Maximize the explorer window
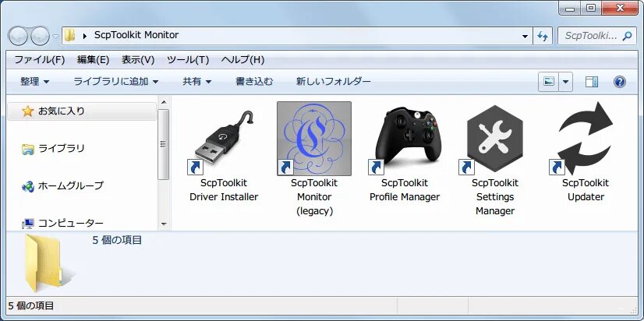 click(x=591, y=8)
